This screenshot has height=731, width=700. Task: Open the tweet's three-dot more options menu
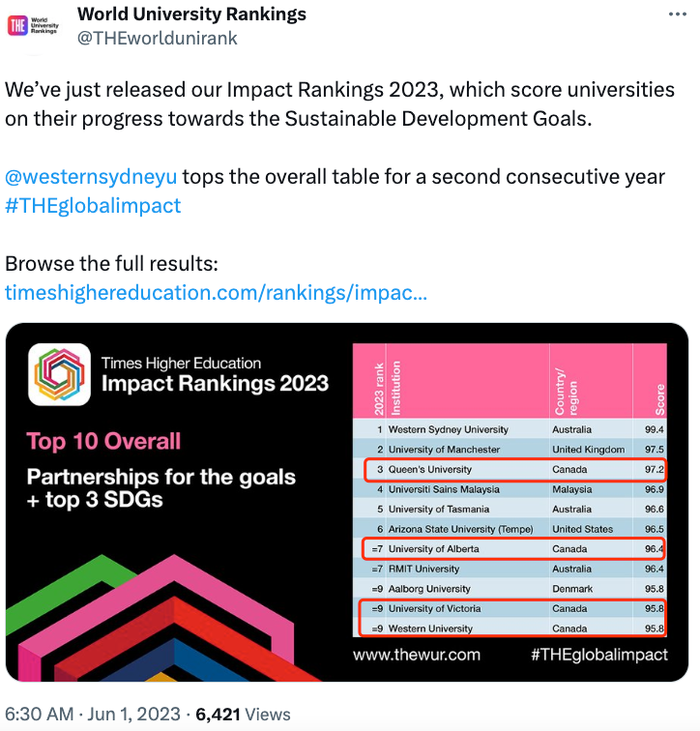click(x=677, y=15)
